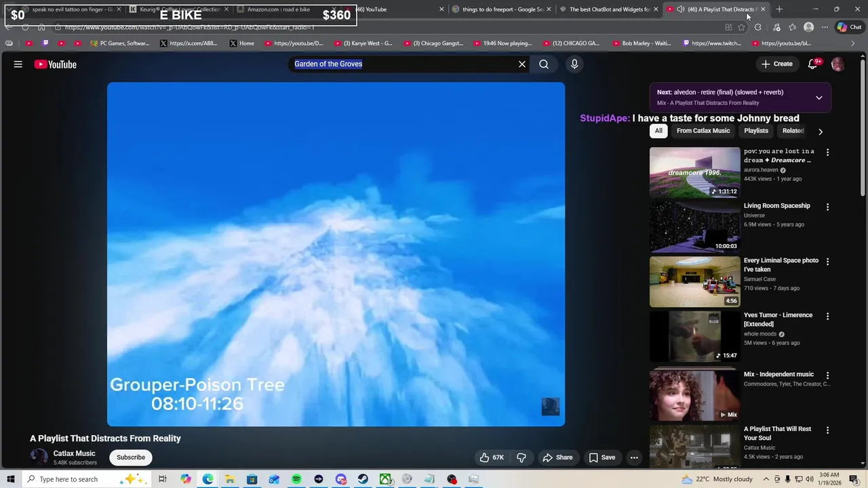Open YouTube notifications bell
Viewport: 868px width, 488px height.
point(813,64)
